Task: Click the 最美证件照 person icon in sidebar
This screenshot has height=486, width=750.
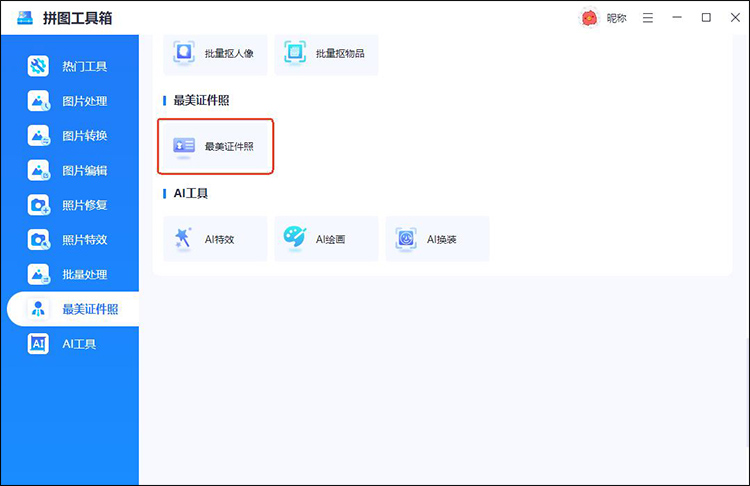Action: (38, 309)
